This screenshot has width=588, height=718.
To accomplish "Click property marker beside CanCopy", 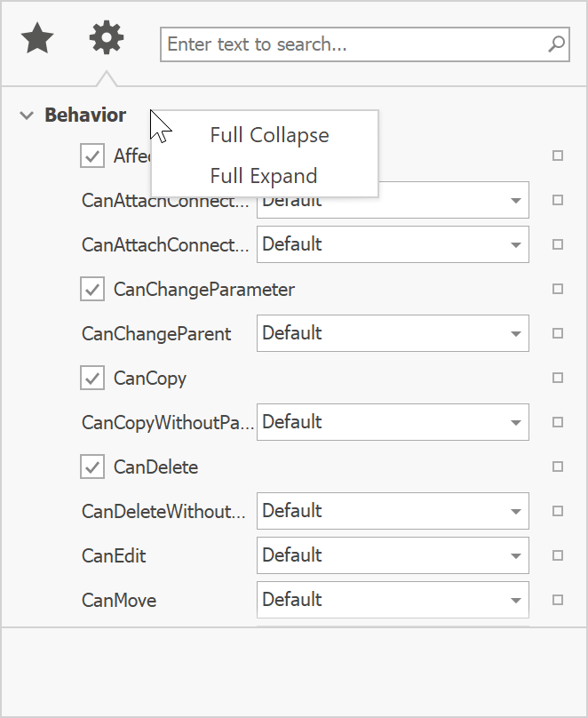I will [x=558, y=378].
